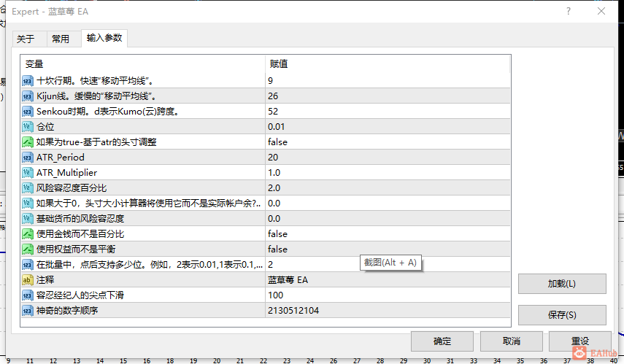Viewport: 624px width, 364px height.
Task: Click the double-type icon beside ATR_Multiplier
Action: (28, 173)
